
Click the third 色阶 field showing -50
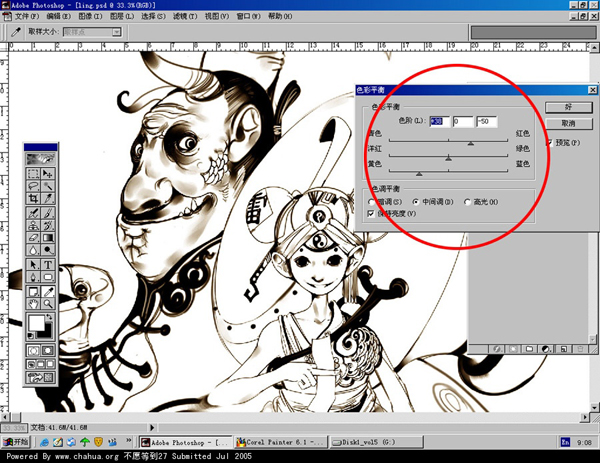(x=486, y=121)
